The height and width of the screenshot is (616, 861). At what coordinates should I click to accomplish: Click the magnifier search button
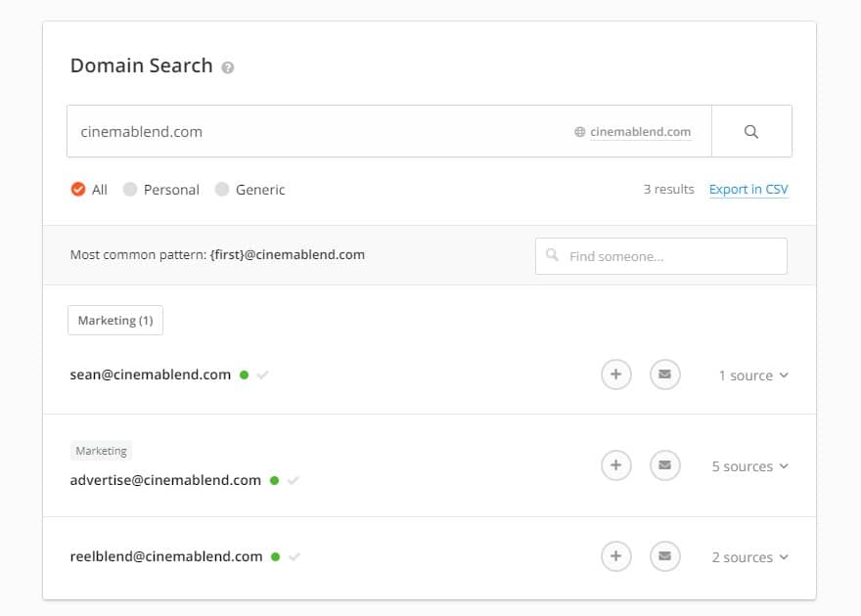click(751, 132)
